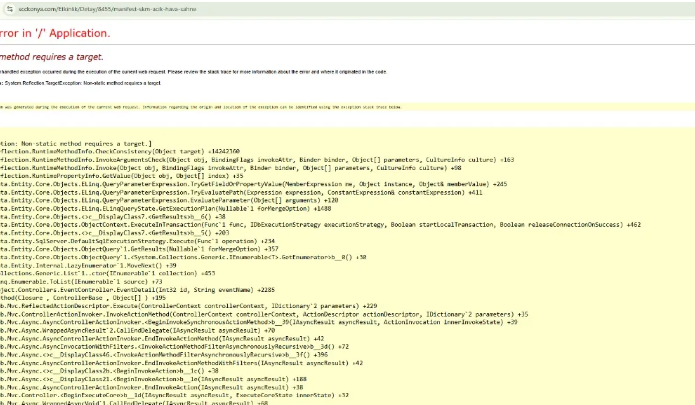
Task: Click stack line "DisplayClass2b.<BeginInvokeAction>b__1c() +38"
Action: coord(109,371)
